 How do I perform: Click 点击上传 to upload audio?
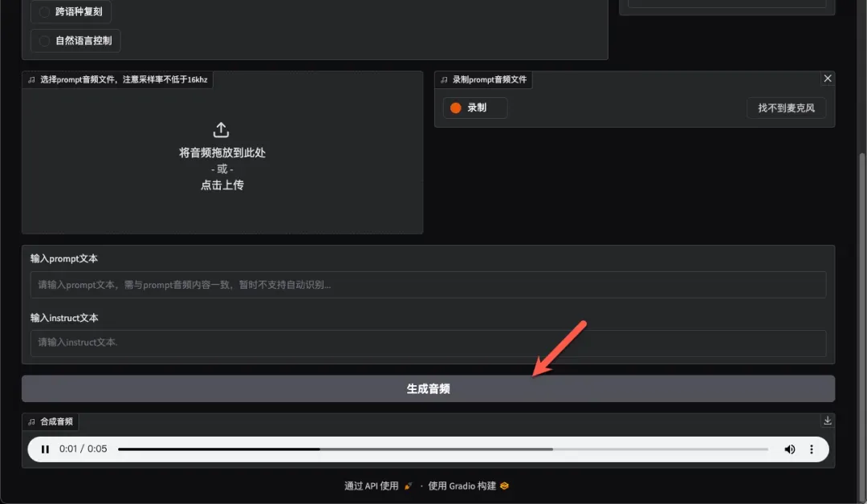pos(222,185)
